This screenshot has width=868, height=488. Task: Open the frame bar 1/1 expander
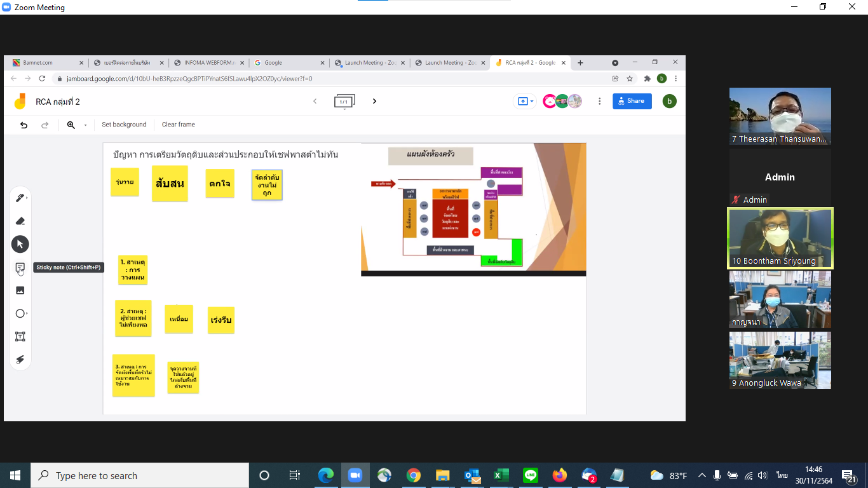(x=344, y=102)
